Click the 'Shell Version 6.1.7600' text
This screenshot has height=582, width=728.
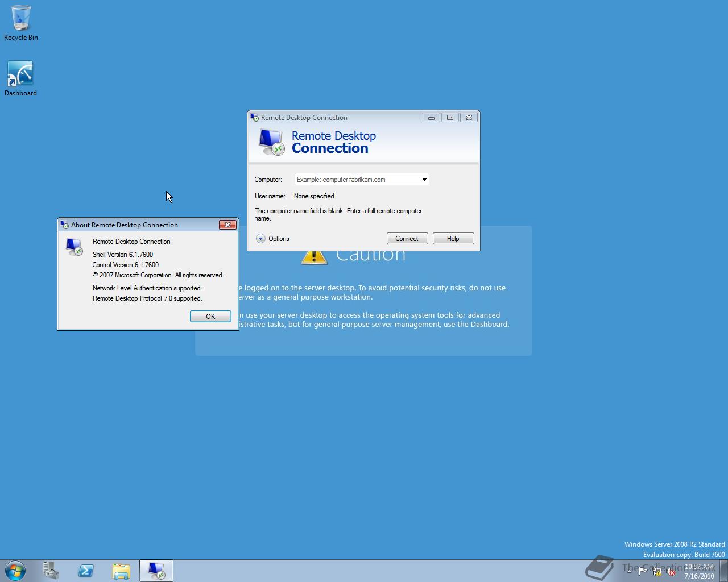coord(123,255)
